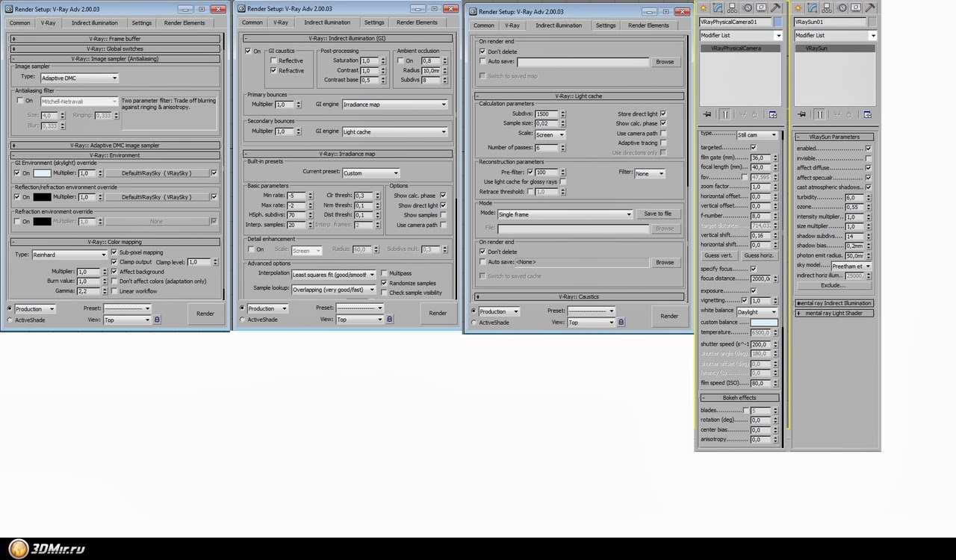
Task: Open Render Elements tab in Irradiance map window
Action: (417, 22)
